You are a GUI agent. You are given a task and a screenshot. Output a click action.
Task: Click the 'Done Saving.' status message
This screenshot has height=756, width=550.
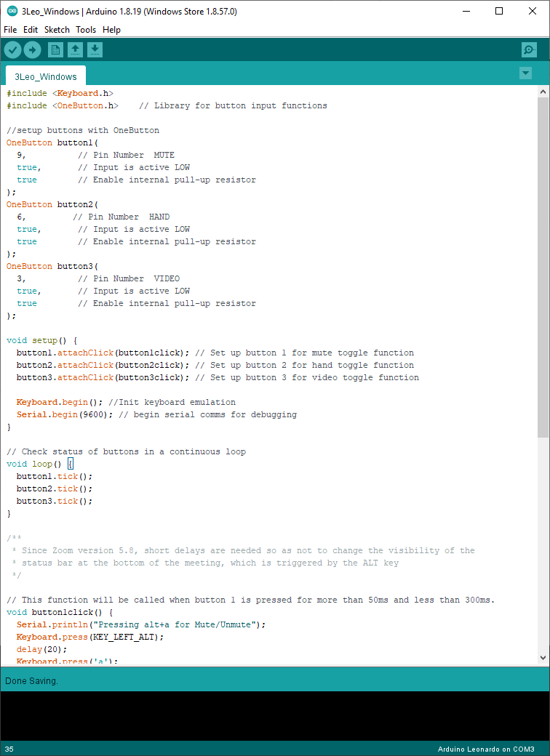point(31,681)
